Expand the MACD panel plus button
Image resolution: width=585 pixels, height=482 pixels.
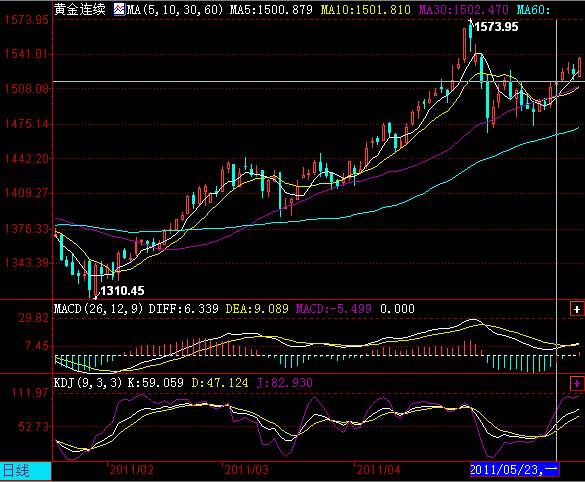[x=576, y=309]
